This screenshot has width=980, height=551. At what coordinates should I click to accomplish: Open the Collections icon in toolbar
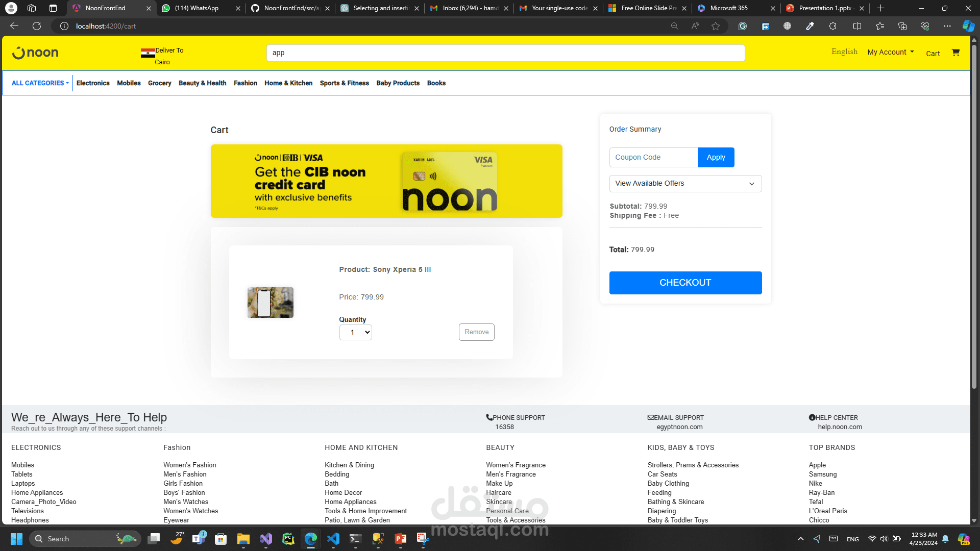pyautogui.click(x=902, y=26)
